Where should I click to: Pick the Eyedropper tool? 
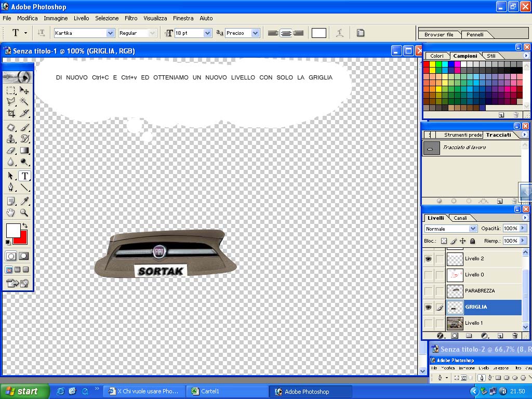(24, 201)
